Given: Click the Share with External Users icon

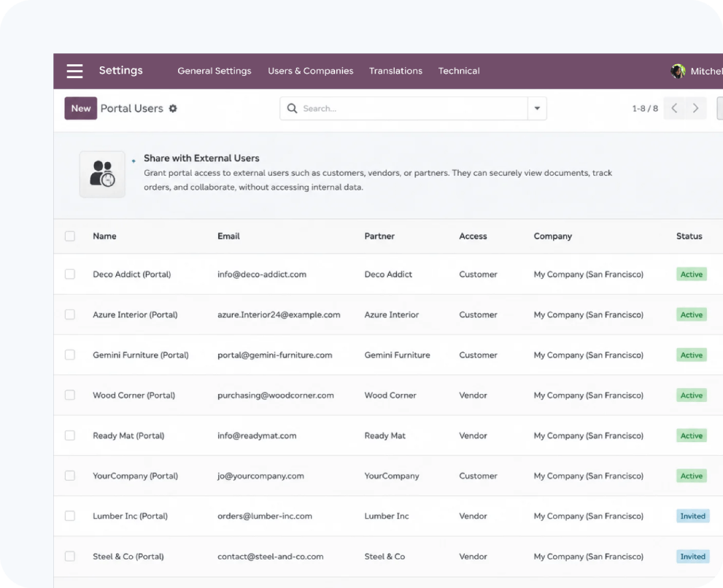Looking at the screenshot, I should click(x=102, y=174).
